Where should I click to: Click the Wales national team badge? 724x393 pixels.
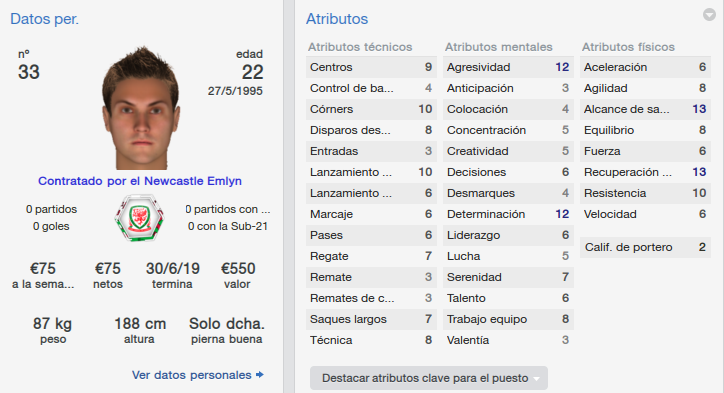pos(139,218)
